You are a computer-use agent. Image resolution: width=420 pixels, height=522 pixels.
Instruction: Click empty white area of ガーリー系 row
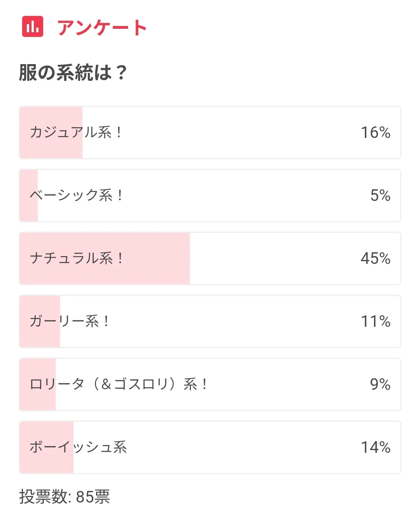(x=233, y=321)
